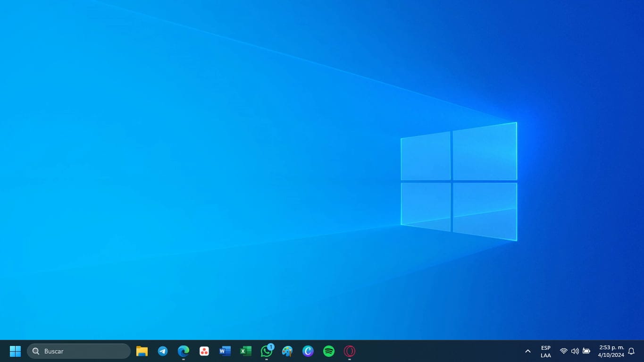Open notifications bell icon
The height and width of the screenshot is (362, 644).
point(631,351)
